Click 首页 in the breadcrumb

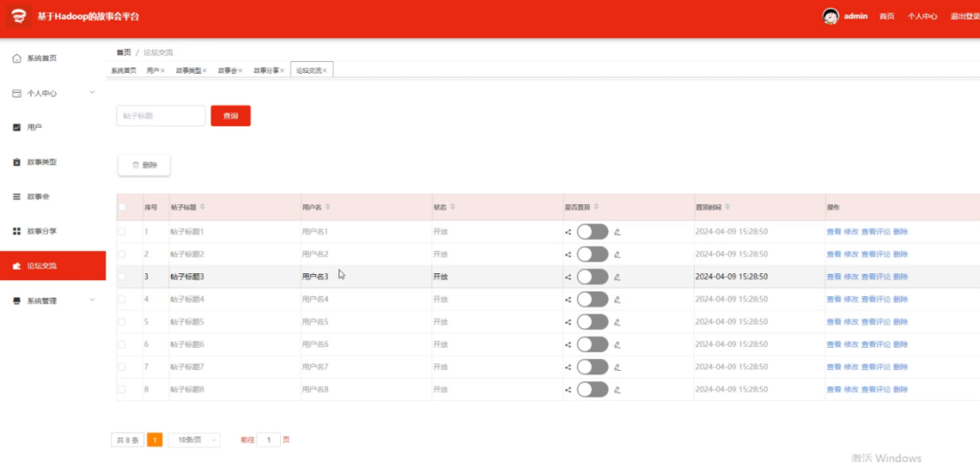[x=124, y=52]
